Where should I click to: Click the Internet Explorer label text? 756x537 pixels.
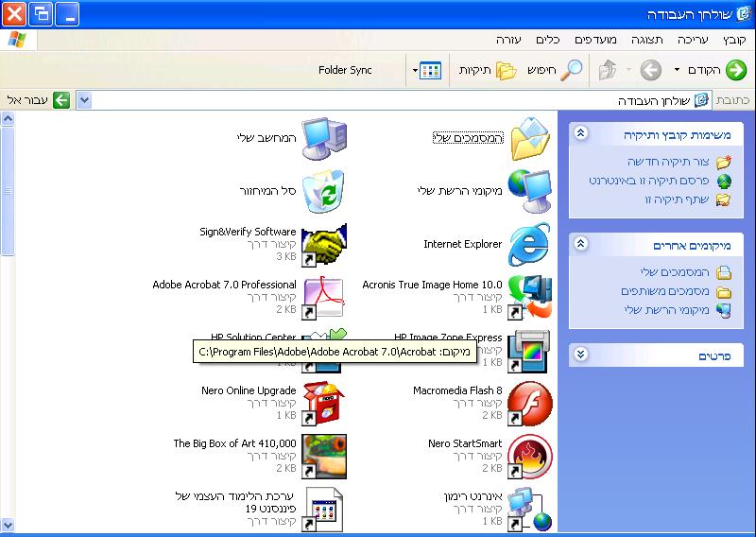tap(462, 244)
